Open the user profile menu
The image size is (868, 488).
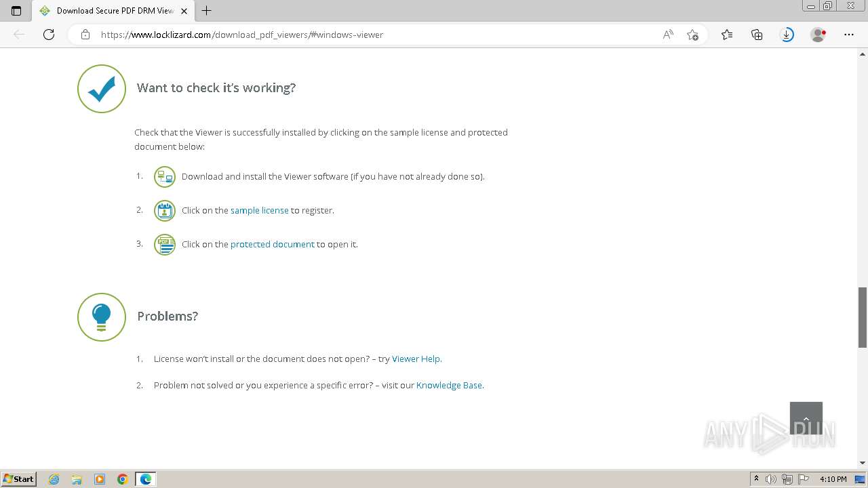[818, 35]
